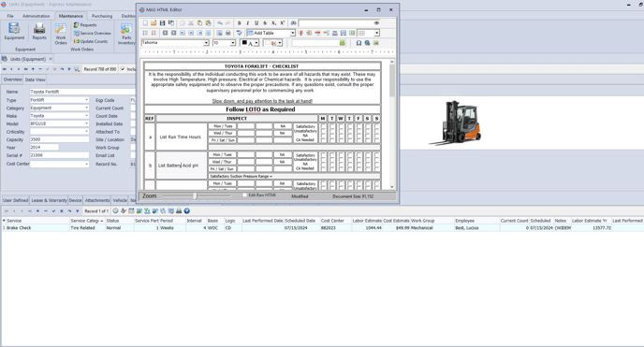The width and height of the screenshot is (644, 347).
Task: Click the Find binoculars icon
Action: pos(293,23)
